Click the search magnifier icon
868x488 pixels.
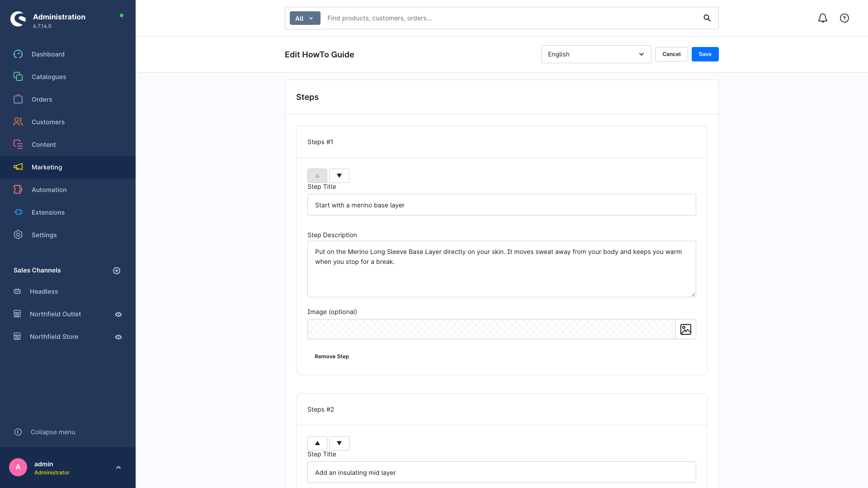point(707,18)
